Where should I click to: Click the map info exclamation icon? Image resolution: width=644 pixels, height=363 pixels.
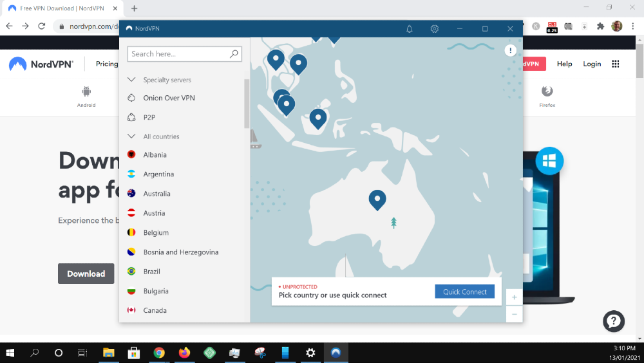(x=510, y=50)
